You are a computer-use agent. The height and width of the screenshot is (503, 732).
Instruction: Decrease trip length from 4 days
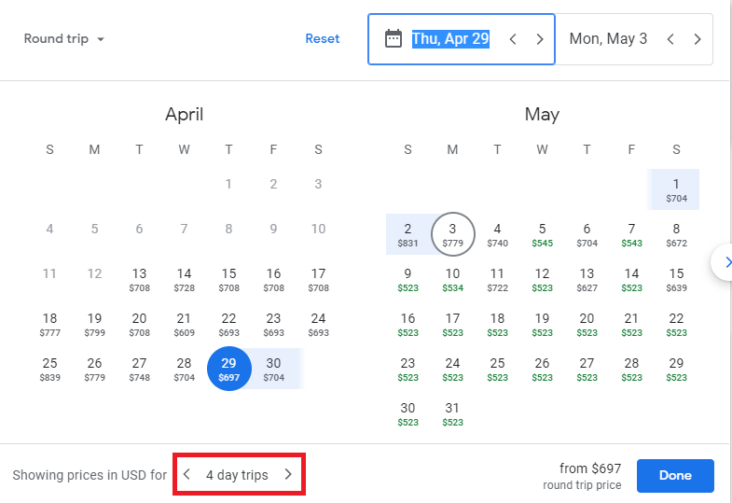[x=186, y=475]
